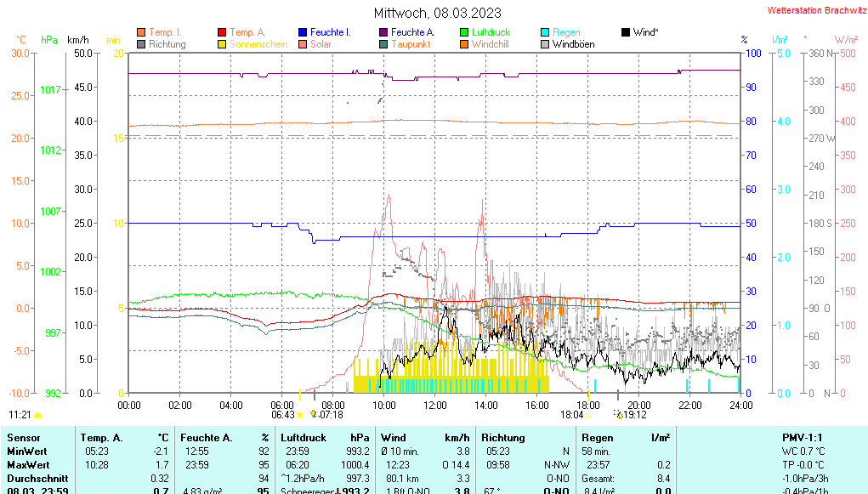Click the chart title Mittwoch, 08.03.2023
The height and width of the screenshot is (494, 868).
click(x=437, y=13)
